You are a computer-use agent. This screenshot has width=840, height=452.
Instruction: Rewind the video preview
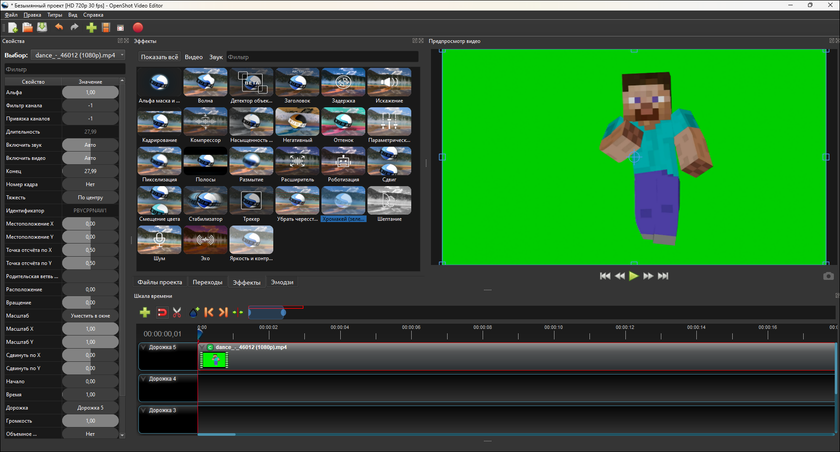click(619, 276)
